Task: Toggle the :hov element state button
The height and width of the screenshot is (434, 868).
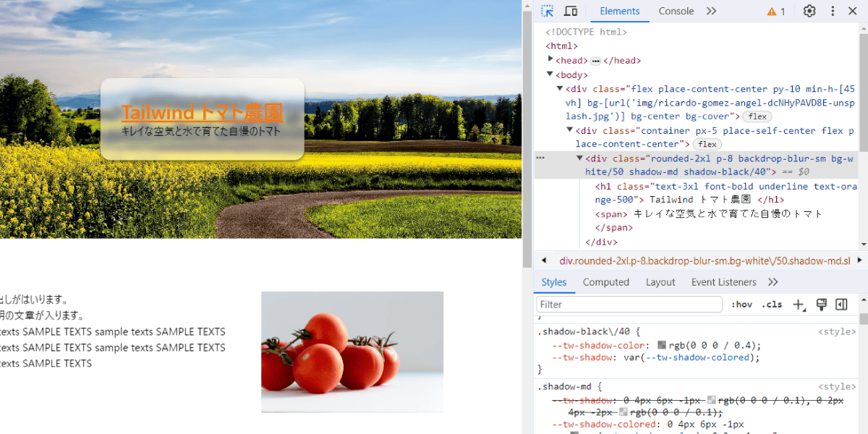Action: pos(741,305)
